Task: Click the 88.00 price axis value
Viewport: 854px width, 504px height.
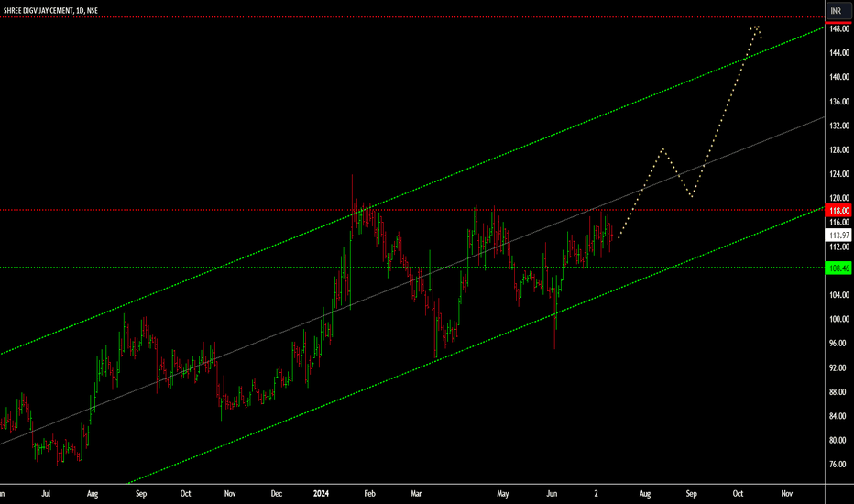Action: pos(839,392)
